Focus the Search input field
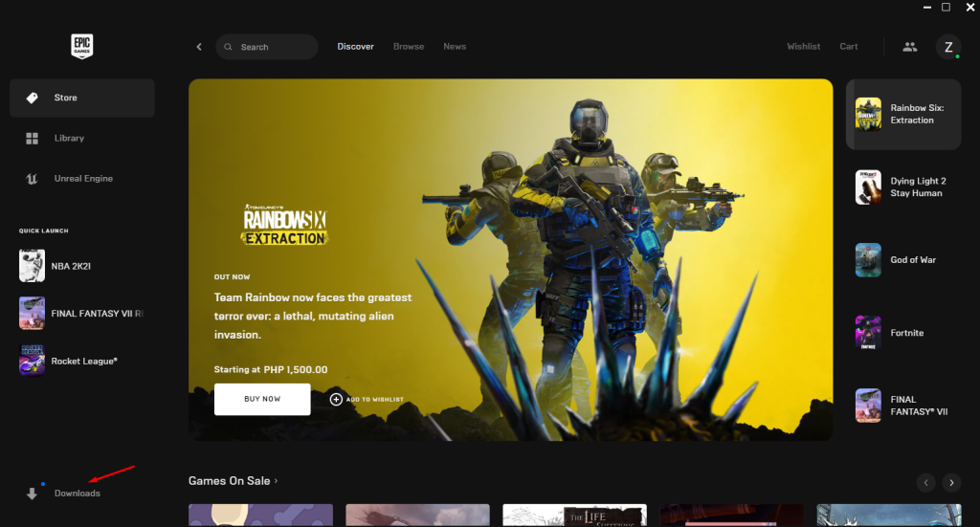 (267, 47)
